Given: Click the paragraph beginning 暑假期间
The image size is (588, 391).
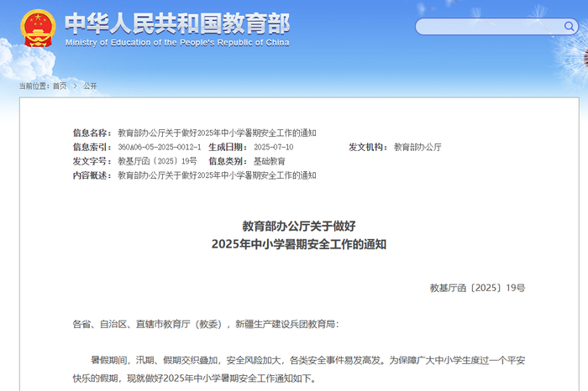Looking at the screenshot, I should click(x=299, y=369).
